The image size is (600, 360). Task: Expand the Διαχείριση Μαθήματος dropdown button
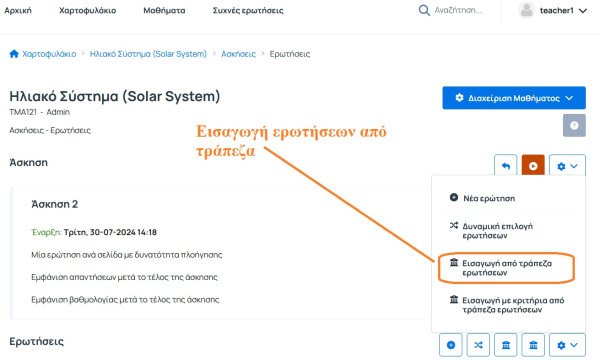tap(514, 98)
